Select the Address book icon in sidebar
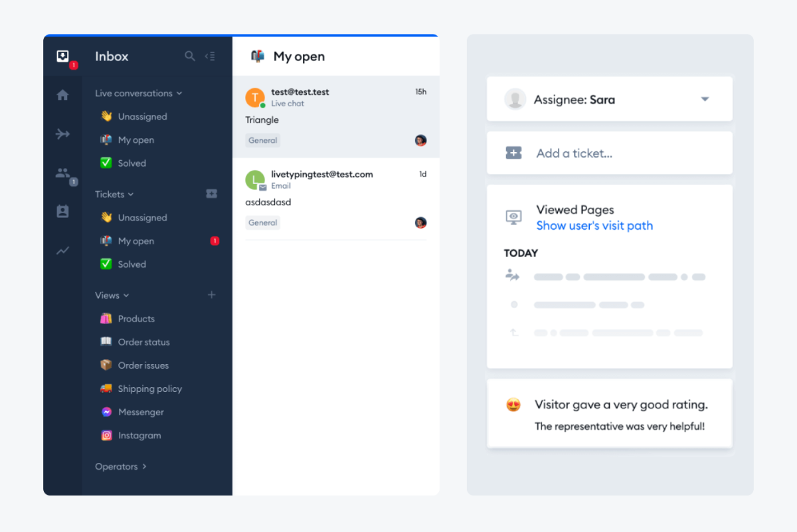Screen dimensions: 797x532 (x=63, y=211)
